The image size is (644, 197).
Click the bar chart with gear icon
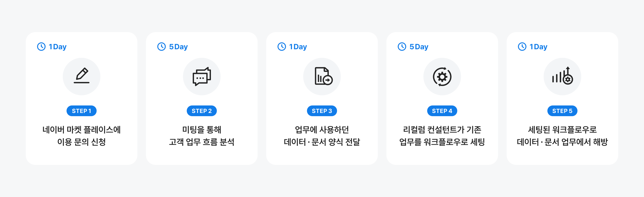pos(562,76)
